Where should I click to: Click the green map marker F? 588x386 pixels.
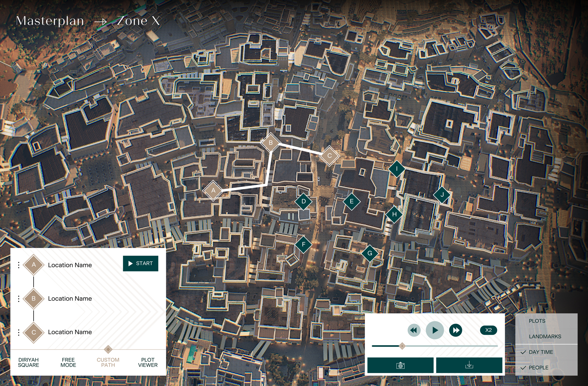[303, 244]
